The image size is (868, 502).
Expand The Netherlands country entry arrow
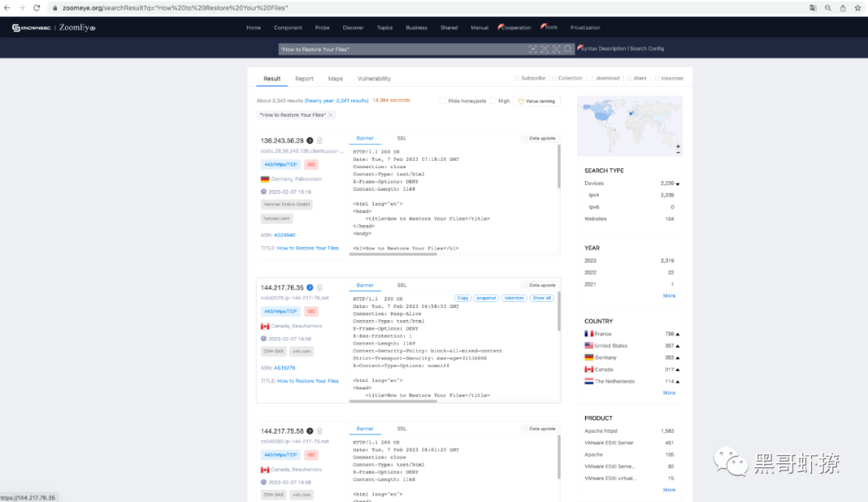(678, 382)
